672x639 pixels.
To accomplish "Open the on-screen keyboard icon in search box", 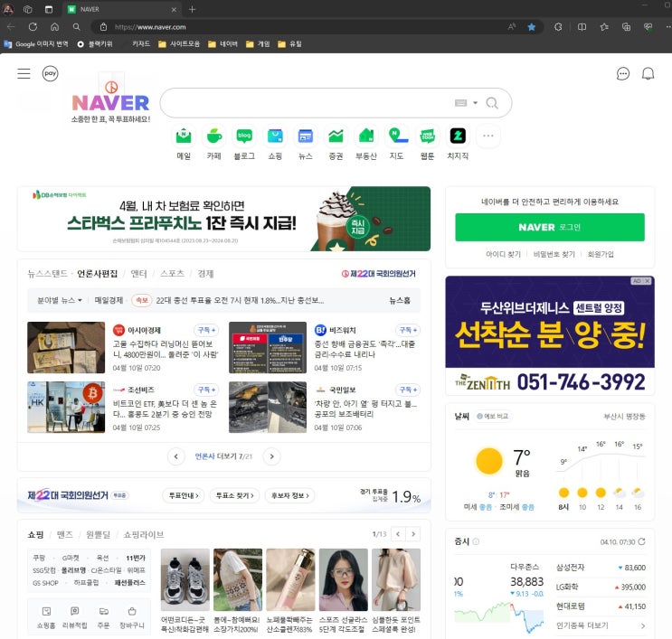I will tap(460, 103).
